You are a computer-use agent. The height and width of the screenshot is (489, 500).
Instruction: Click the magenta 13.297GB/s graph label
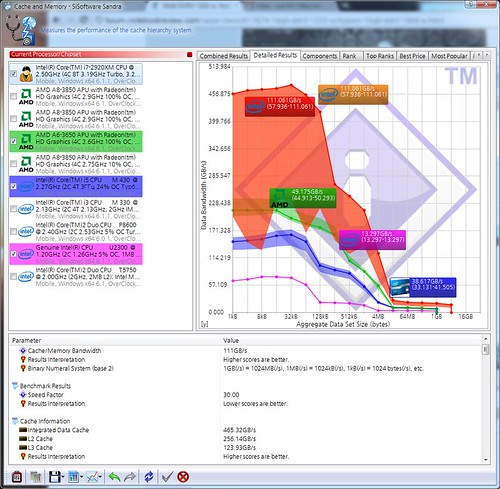click(372, 240)
